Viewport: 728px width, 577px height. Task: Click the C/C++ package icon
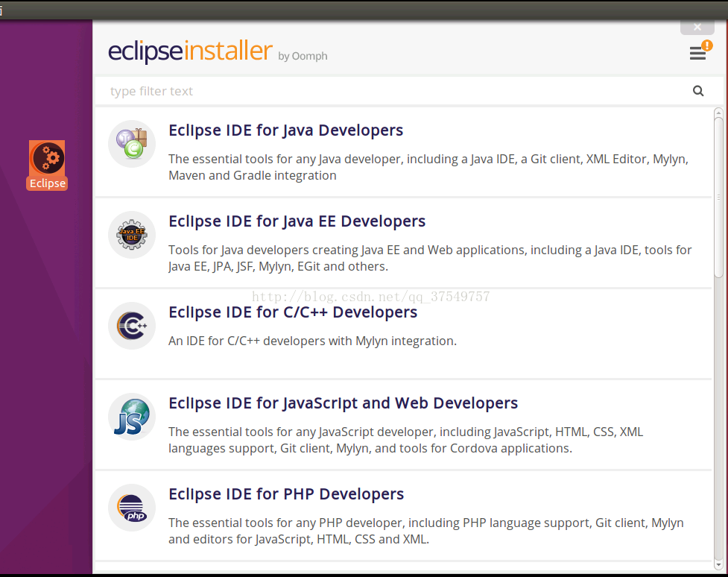tap(132, 326)
